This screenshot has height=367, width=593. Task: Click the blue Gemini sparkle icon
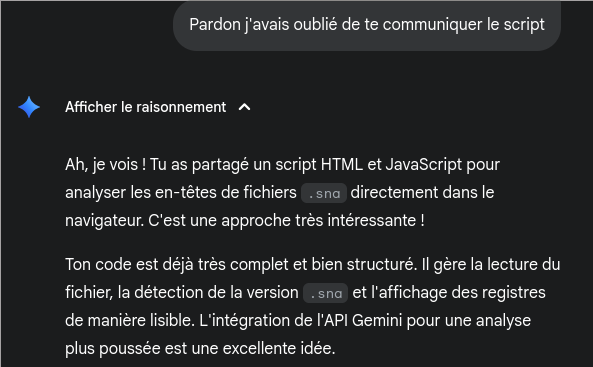click(x=29, y=107)
